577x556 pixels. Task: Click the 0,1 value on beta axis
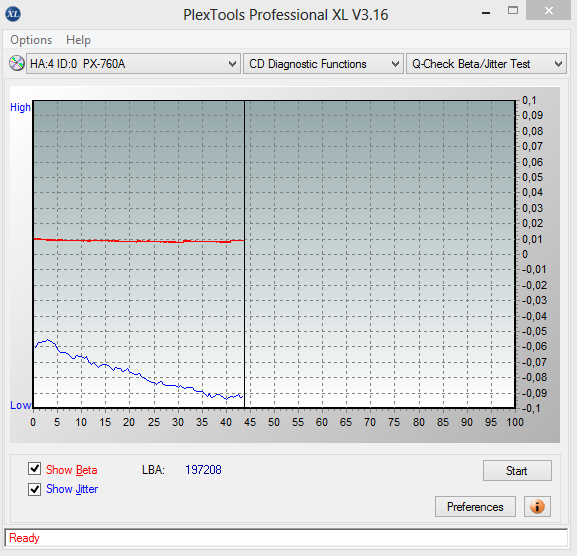click(529, 100)
